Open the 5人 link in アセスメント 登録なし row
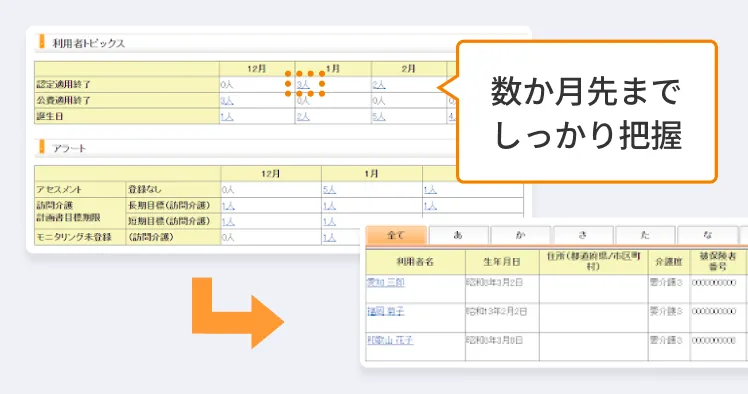748x394 pixels. (x=329, y=190)
